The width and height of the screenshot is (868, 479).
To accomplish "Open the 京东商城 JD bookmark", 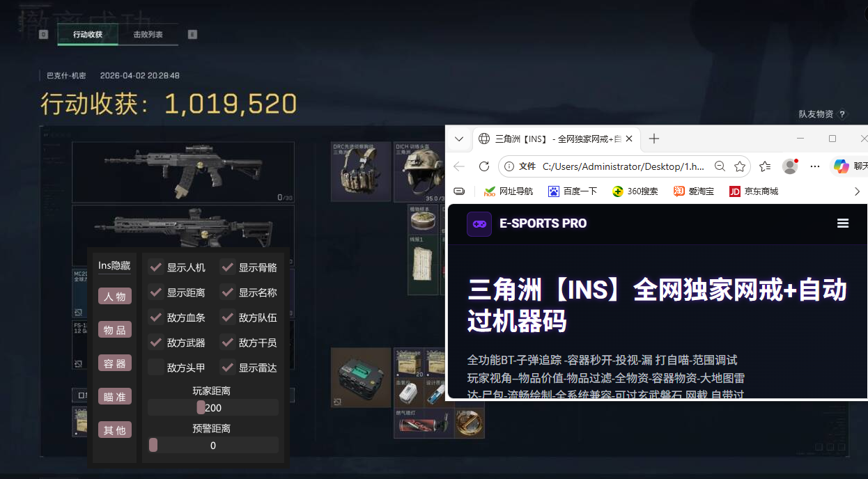I will pyautogui.click(x=754, y=191).
